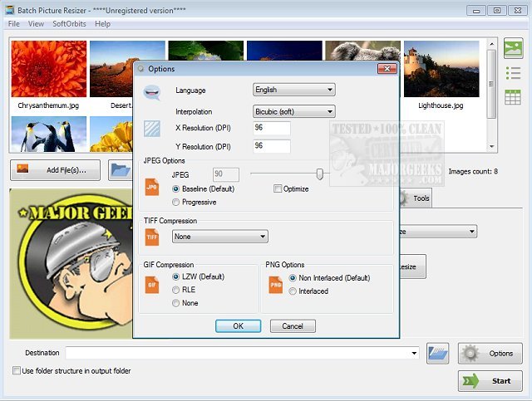532x401 pixels.
Task: Close the Options dialog
Action: point(387,69)
